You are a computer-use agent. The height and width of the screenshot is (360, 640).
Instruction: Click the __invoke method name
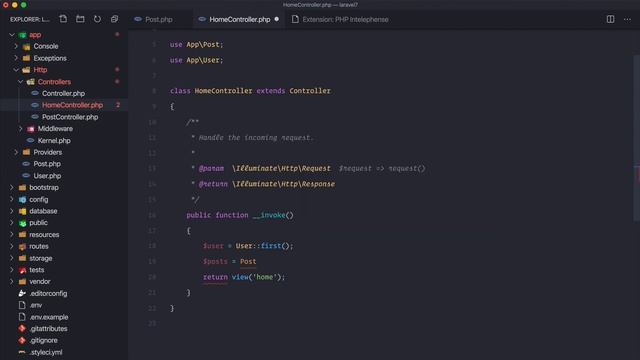(269, 215)
